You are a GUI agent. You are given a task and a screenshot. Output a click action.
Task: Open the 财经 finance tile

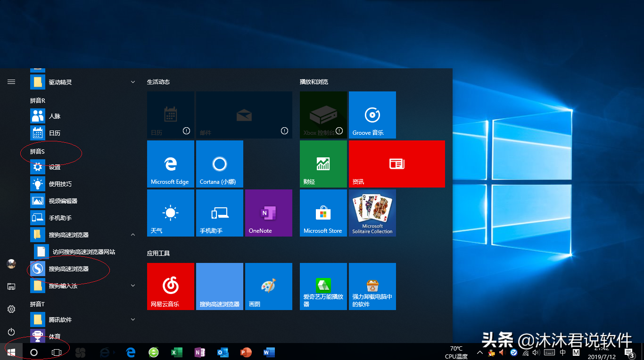323,163
